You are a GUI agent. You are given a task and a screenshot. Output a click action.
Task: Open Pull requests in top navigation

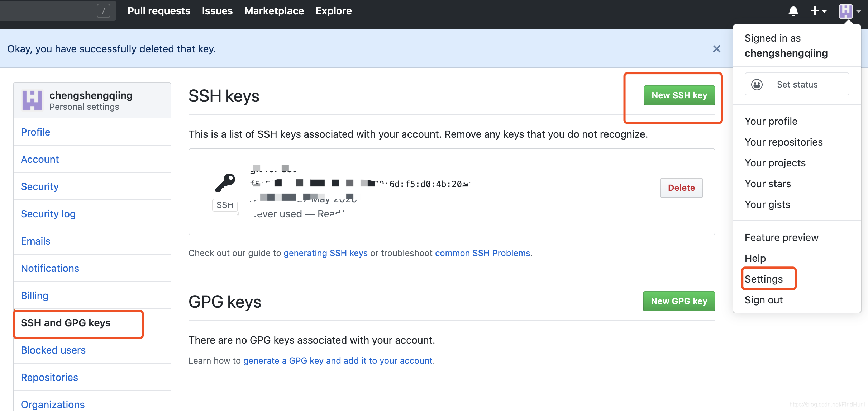tap(159, 11)
